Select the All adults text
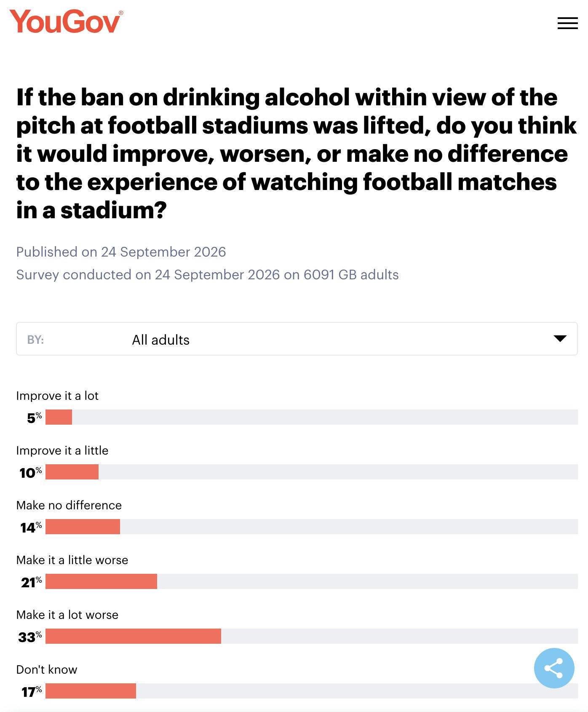 pyautogui.click(x=160, y=340)
